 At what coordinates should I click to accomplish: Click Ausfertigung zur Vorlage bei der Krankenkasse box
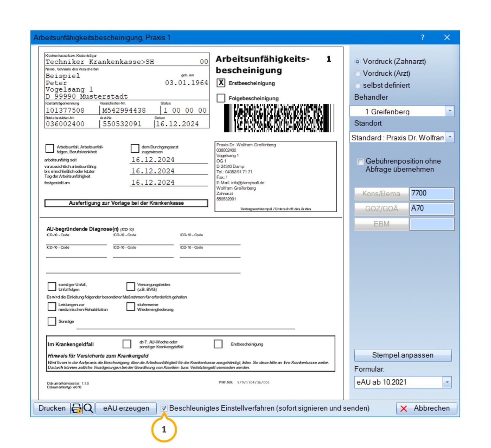click(126, 203)
